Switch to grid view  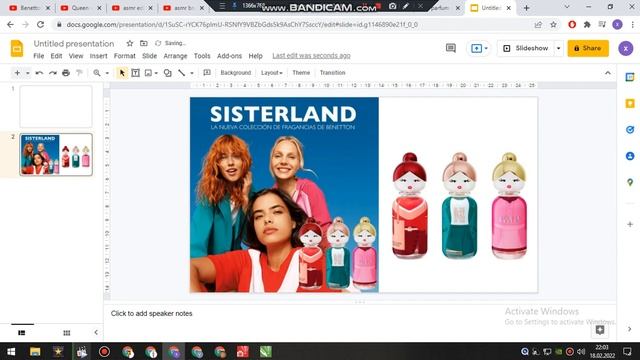[x=67, y=333]
